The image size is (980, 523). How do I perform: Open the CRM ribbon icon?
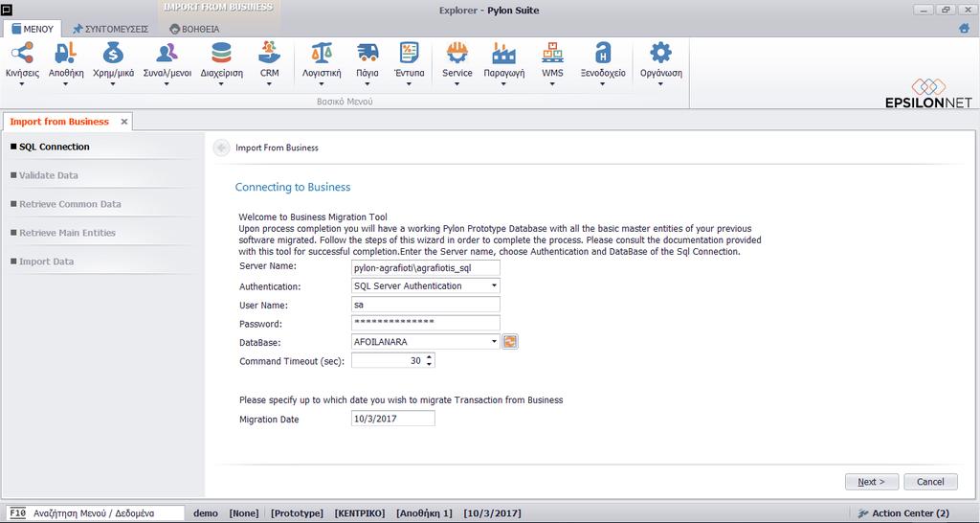point(269,54)
